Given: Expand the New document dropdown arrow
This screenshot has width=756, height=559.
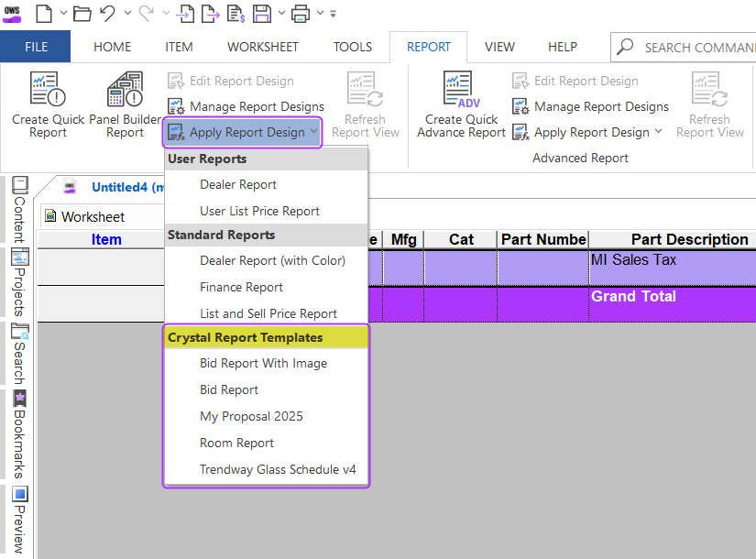Looking at the screenshot, I should point(63,13).
